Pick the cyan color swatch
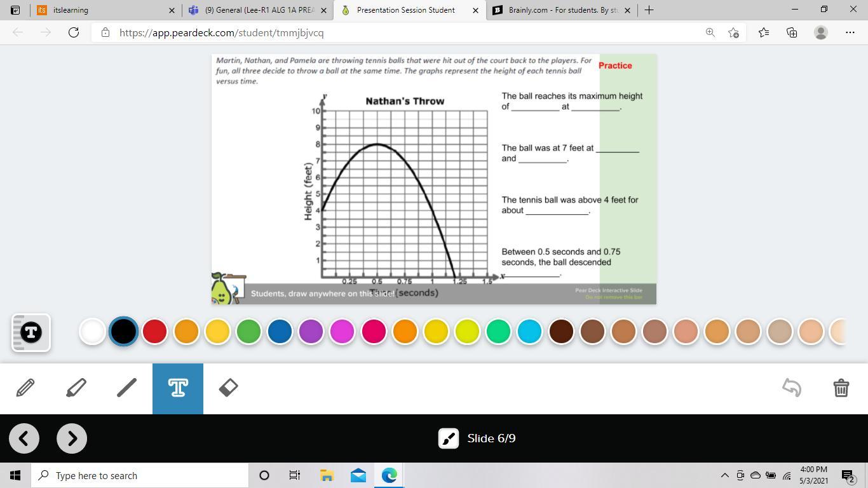Viewport: 868px width, 488px height. click(529, 331)
